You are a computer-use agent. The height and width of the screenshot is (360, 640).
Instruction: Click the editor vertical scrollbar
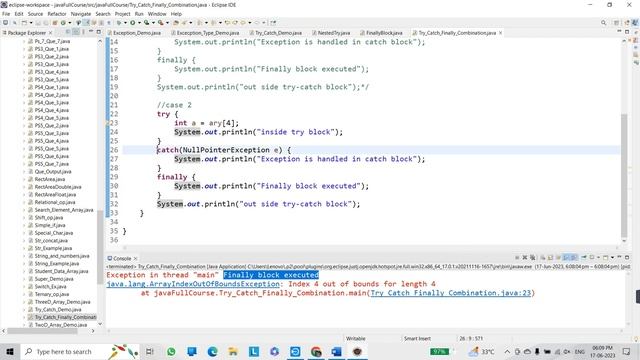point(624,176)
